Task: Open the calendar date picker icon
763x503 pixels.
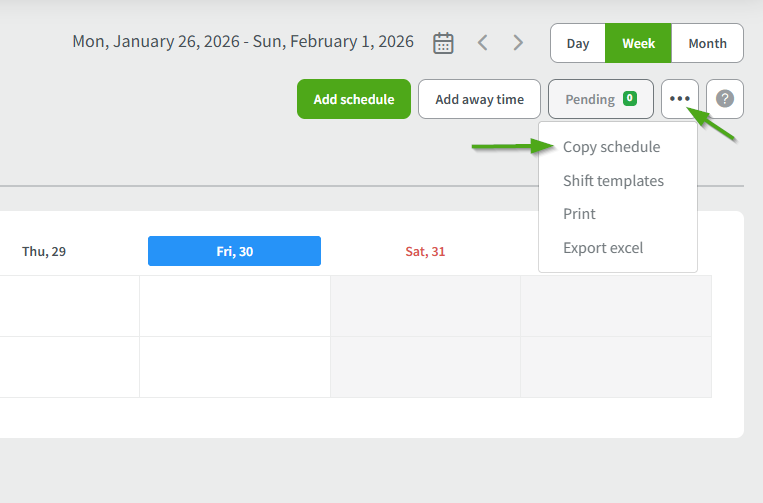Action: pos(443,43)
